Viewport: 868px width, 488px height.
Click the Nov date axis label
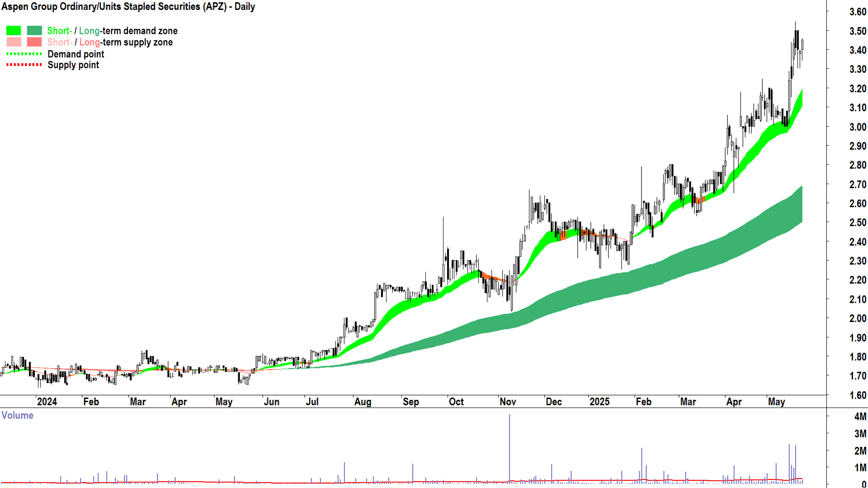pos(508,402)
